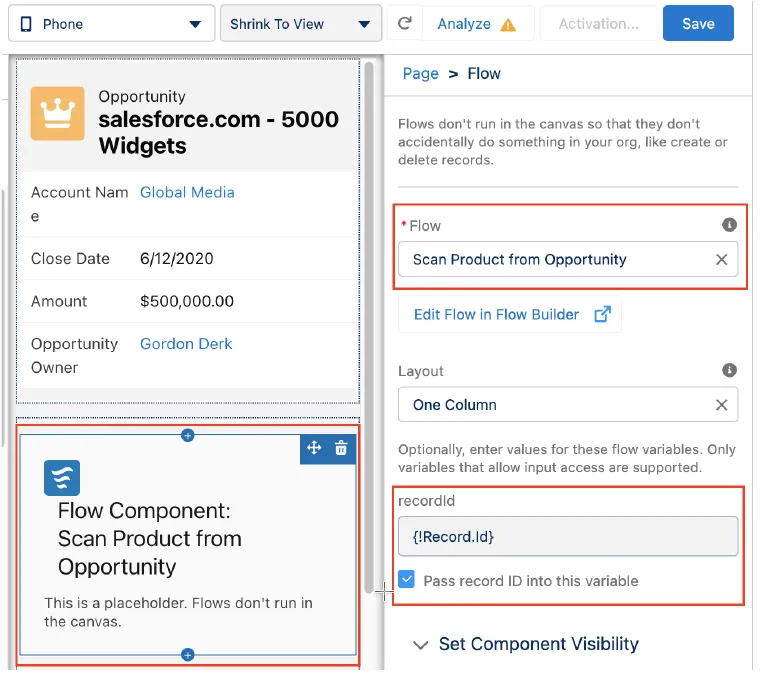Click the Analyze warning triangle icon

[x=510, y=24]
